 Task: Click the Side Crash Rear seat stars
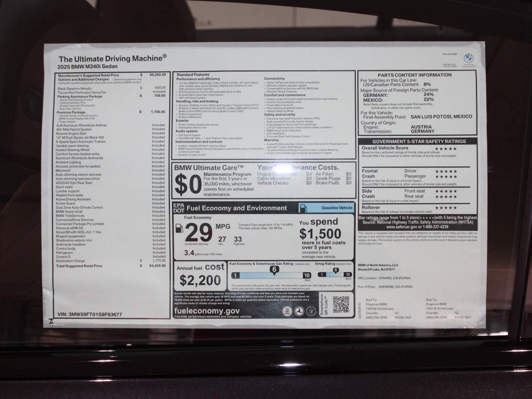[x=446, y=197]
